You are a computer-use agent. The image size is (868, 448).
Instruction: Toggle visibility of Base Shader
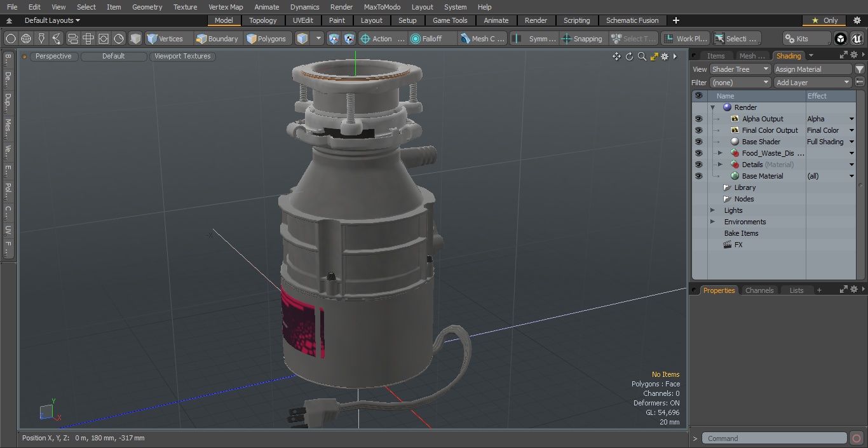pyautogui.click(x=698, y=142)
